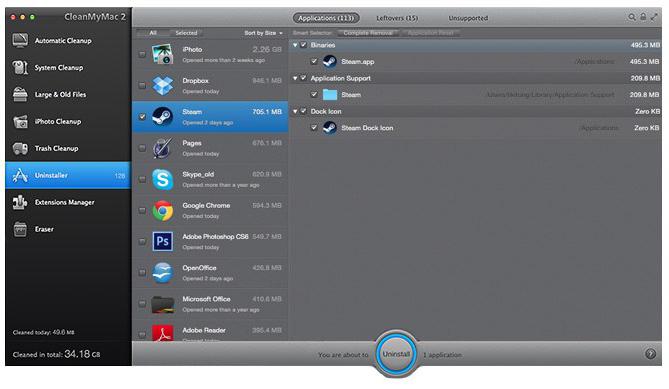The image size is (669, 389).
Task: Collapse the Application Support section
Action: tap(295, 78)
